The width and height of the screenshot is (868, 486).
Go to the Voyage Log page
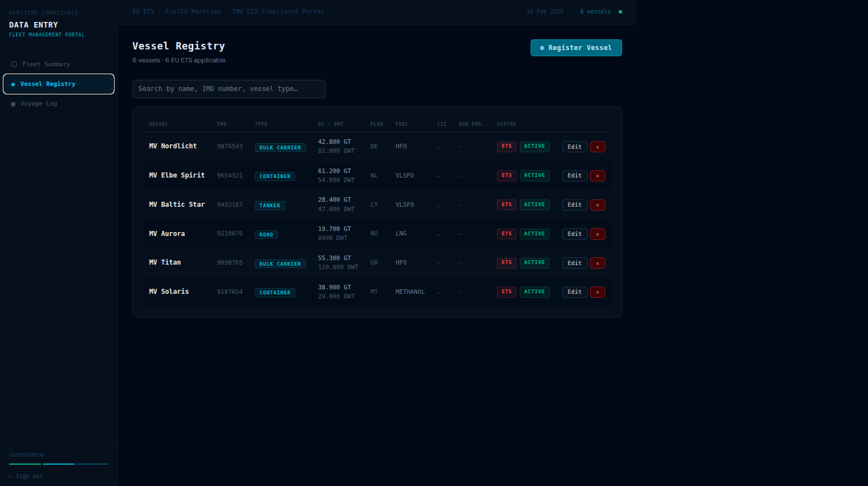point(38,104)
